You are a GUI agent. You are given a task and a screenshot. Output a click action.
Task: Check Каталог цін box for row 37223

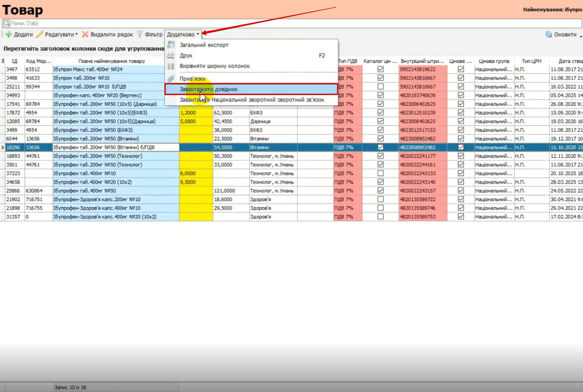[x=380, y=173]
